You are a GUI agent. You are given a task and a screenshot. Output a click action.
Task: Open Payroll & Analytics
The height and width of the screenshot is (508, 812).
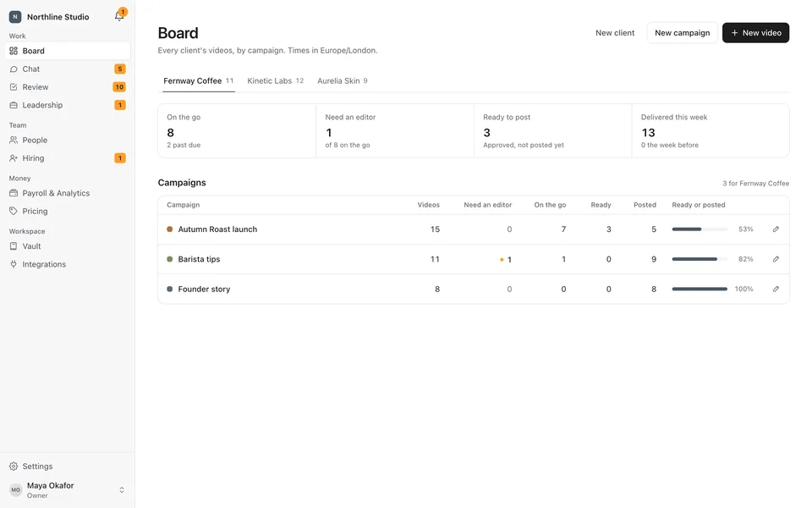(x=68, y=193)
